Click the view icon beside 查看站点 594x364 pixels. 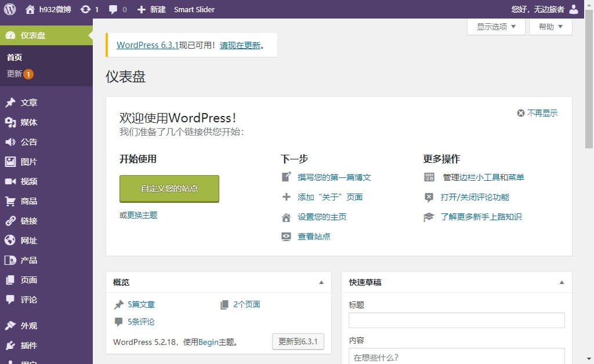coord(287,236)
